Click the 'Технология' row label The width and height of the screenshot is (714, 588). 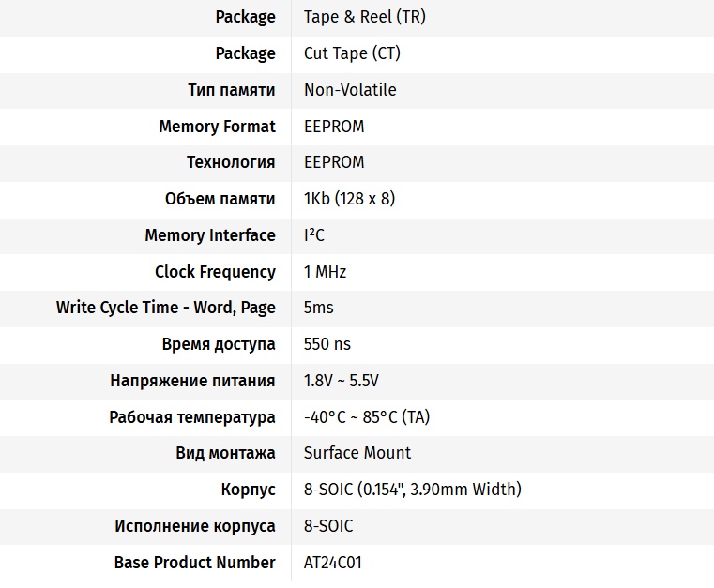pos(230,162)
